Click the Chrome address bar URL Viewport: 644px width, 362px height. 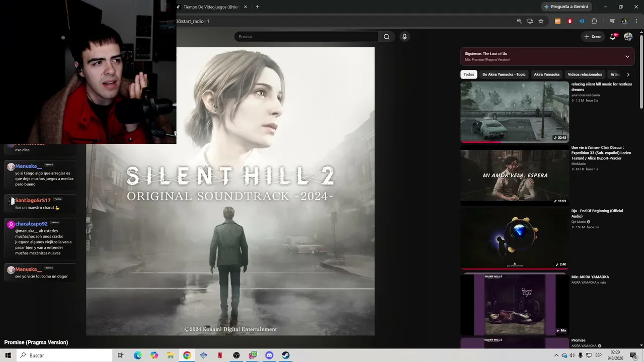194,21
